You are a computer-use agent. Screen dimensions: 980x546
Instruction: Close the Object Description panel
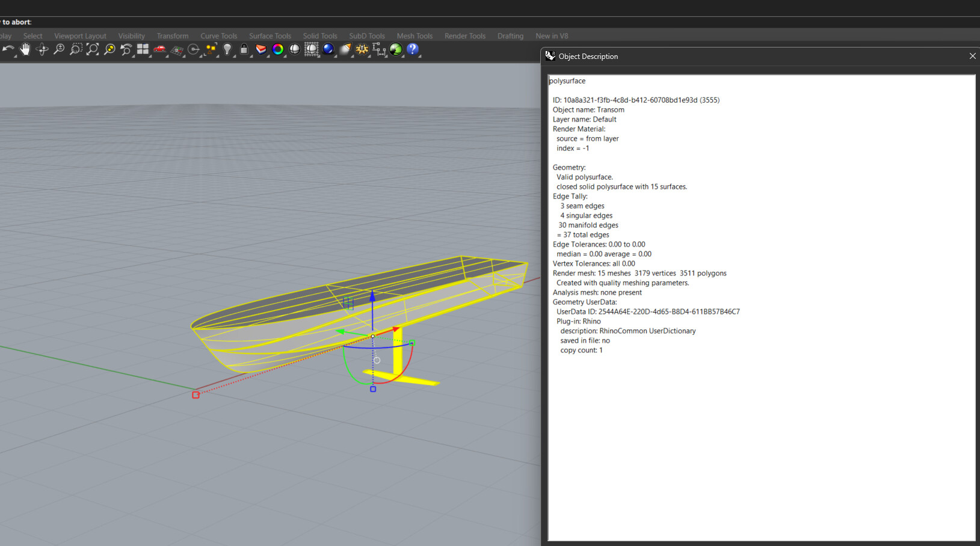[x=972, y=56]
